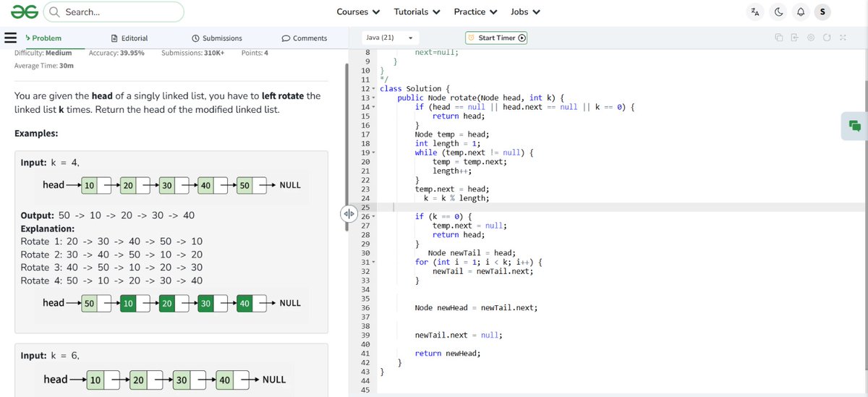Click the Start Timer button
Screen dimensions: 868x397
(x=496, y=38)
